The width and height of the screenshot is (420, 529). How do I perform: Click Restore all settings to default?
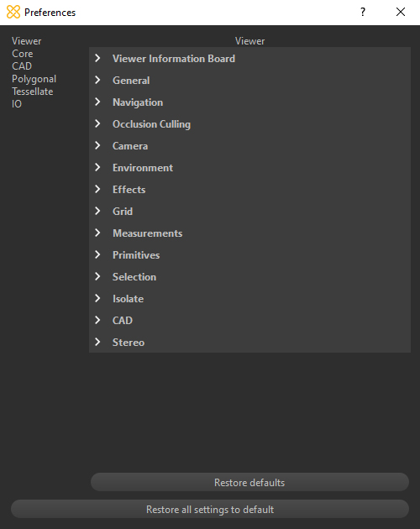click(210, 509)
